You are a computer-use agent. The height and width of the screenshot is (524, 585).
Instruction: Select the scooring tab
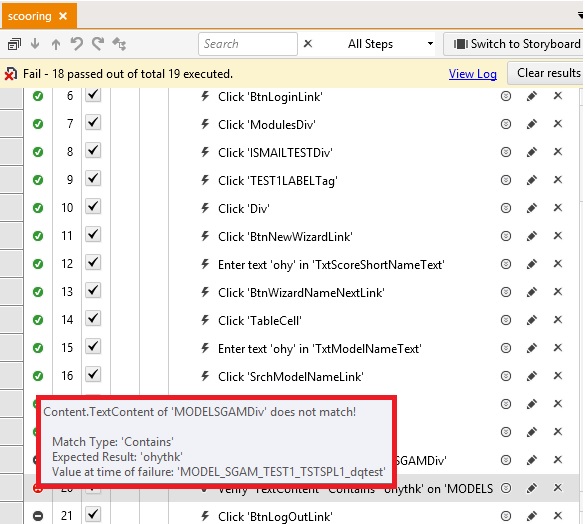[x=29, y=16]
